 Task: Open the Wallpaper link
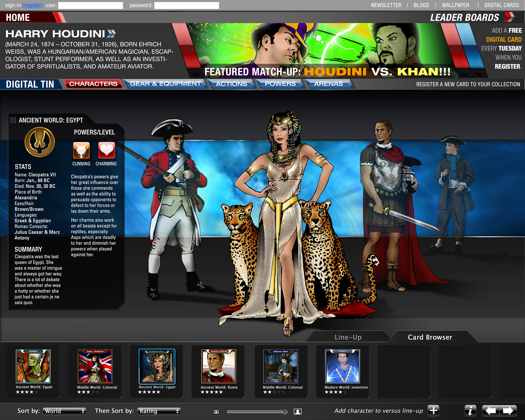click(x=455, y=5)
